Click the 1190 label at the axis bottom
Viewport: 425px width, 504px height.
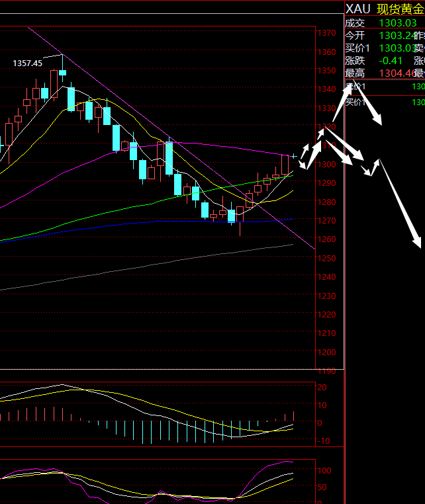[x=326, y=371]
